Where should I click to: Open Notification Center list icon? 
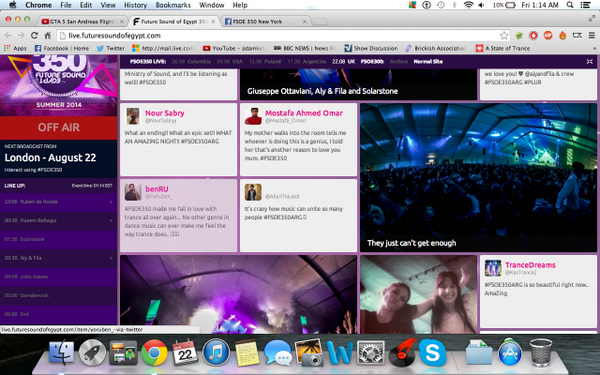coord(585,5)
